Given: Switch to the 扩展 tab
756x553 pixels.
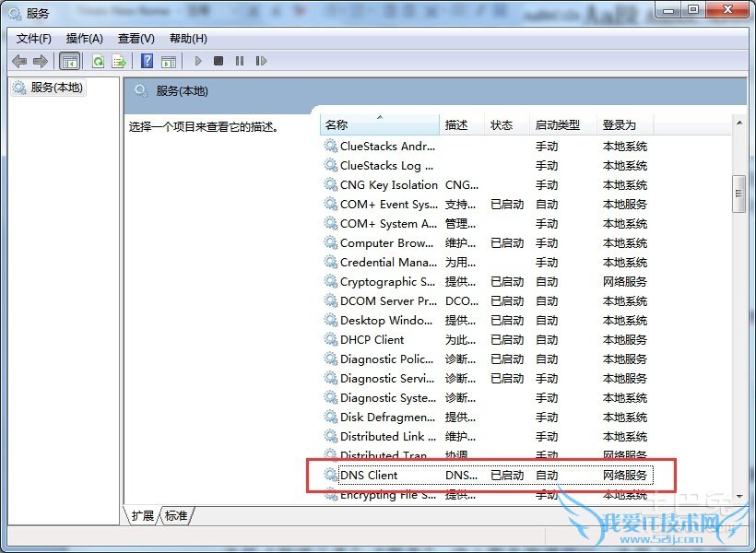Looking at the screenshot, I should [x=142, y=516].
